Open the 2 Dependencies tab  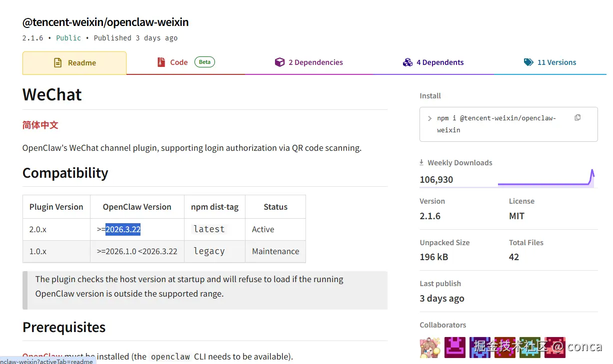click(x=315, y=62)
